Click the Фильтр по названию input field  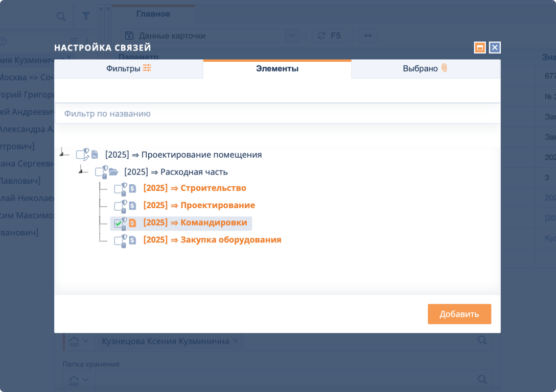[276, 113]
